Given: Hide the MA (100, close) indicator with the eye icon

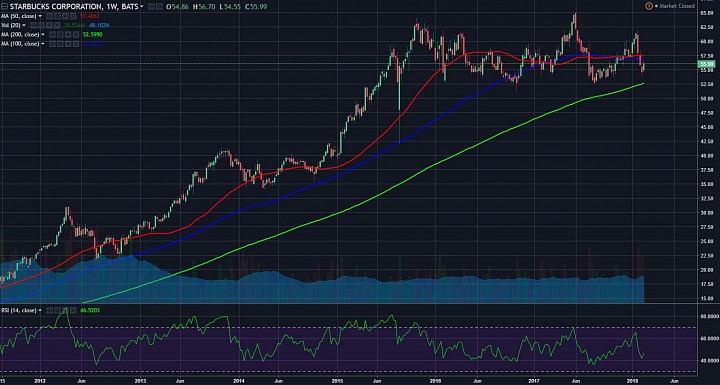Looking at the screenshot, I should [x=52, y=44].
